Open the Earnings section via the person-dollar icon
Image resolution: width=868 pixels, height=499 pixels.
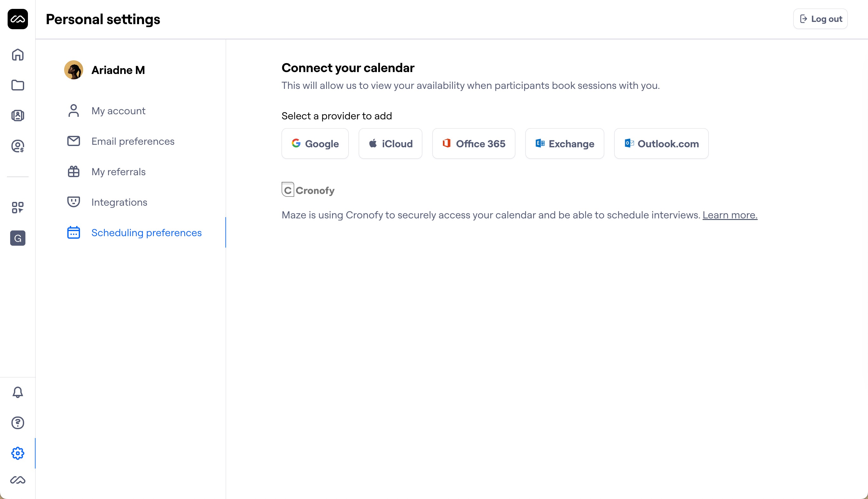click(17, 146)
